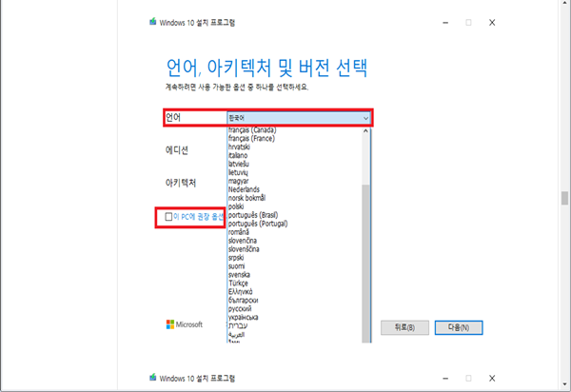Close the top Windows 10 설치 프로그램 window
Screen dimensions: 571x392
click(x=492, y=23)
